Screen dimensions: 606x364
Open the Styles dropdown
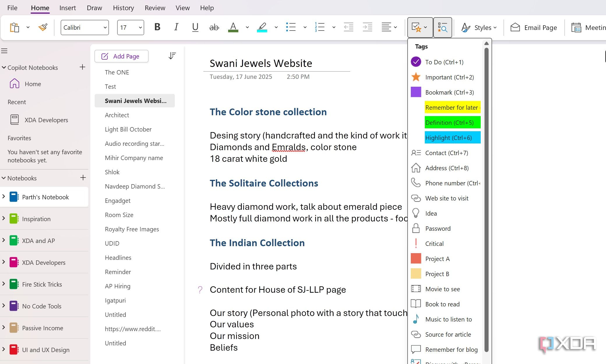(479, 28)
